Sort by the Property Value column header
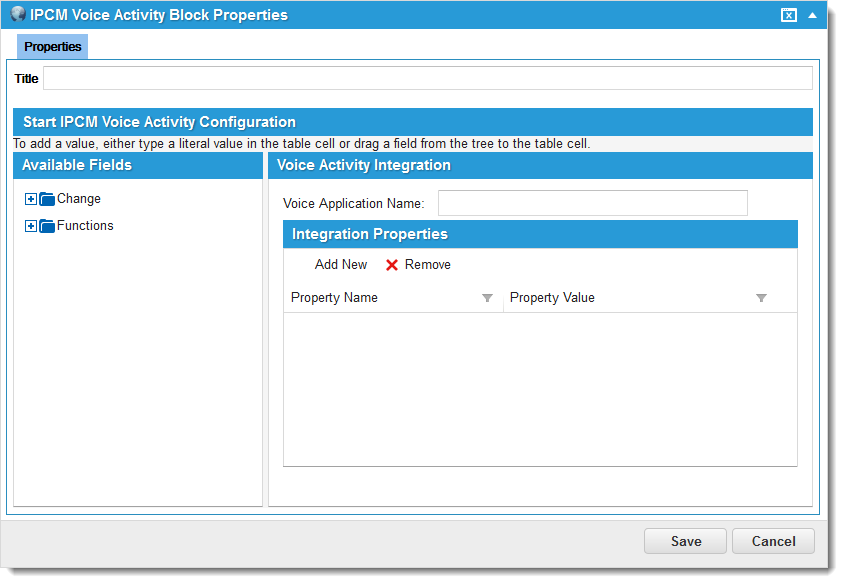This screenshot has height=583, width=843. tap(552, 298)
